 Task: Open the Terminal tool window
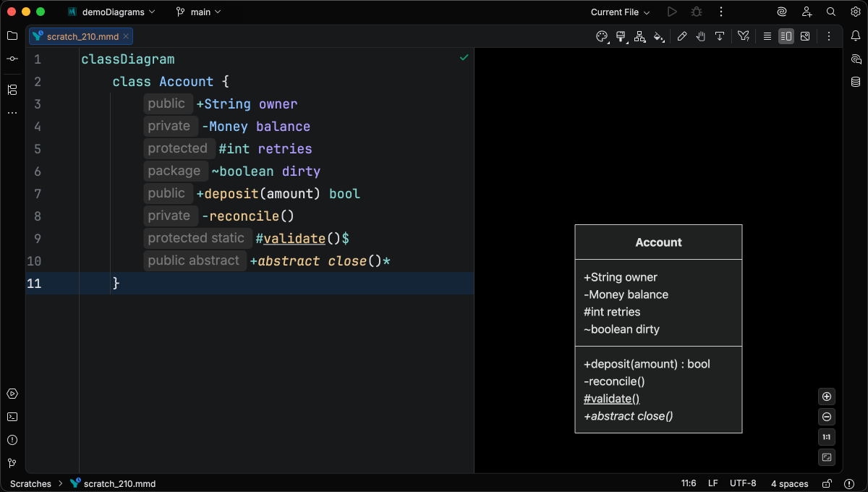[12, 417]
